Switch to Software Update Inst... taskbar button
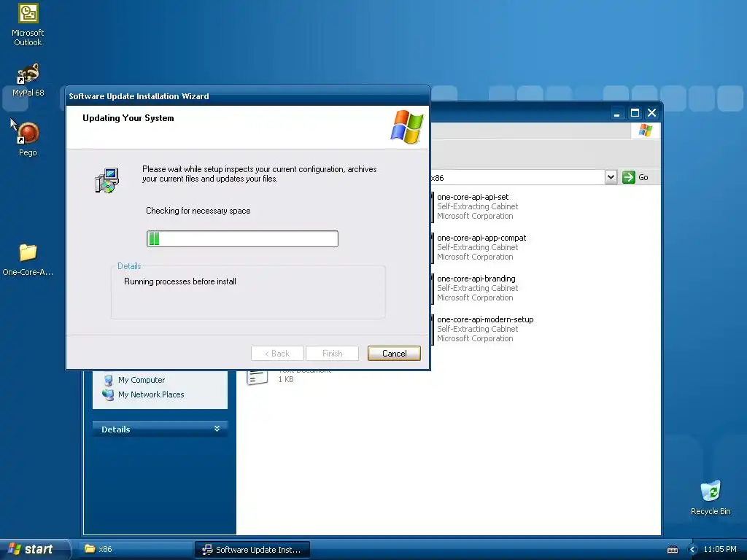 pyautogui.click(x=252, y=550)
